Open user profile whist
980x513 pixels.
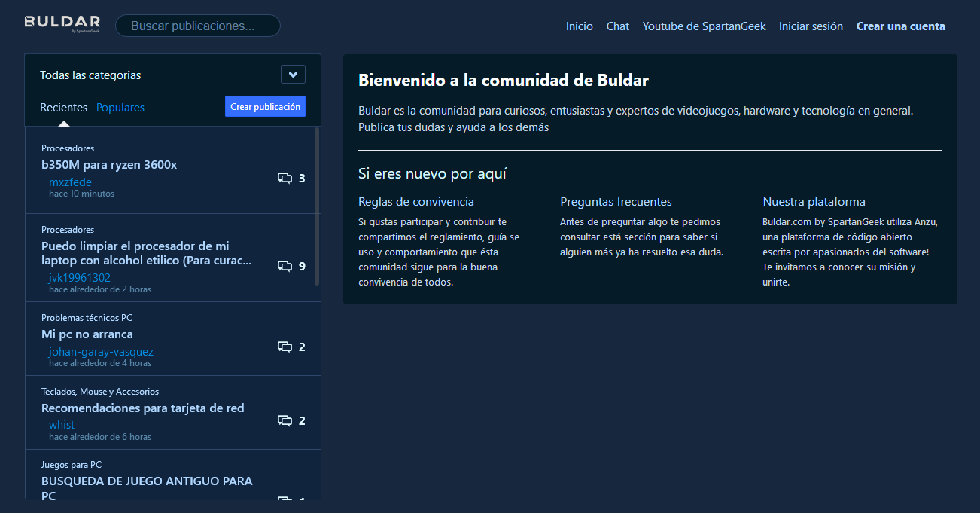[62, 425]
